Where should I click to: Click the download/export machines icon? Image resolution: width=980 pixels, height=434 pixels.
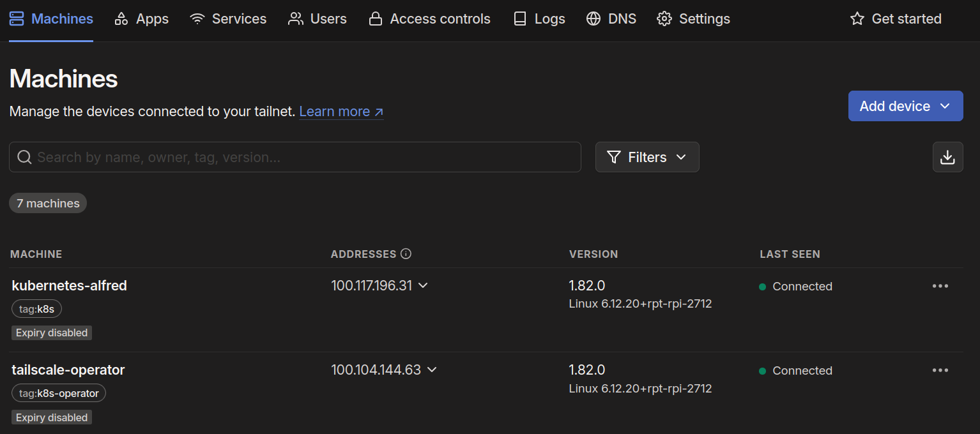click(x=947, y=157)
